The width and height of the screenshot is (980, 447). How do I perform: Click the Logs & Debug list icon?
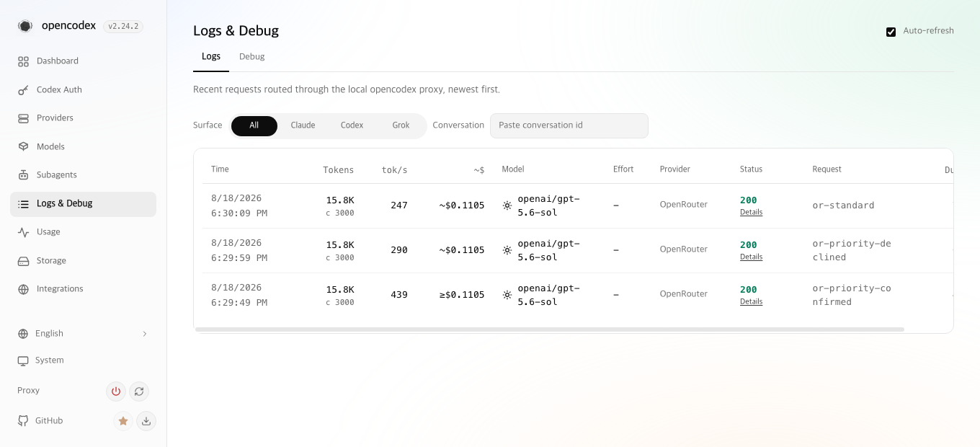click(x=23, y=204)
